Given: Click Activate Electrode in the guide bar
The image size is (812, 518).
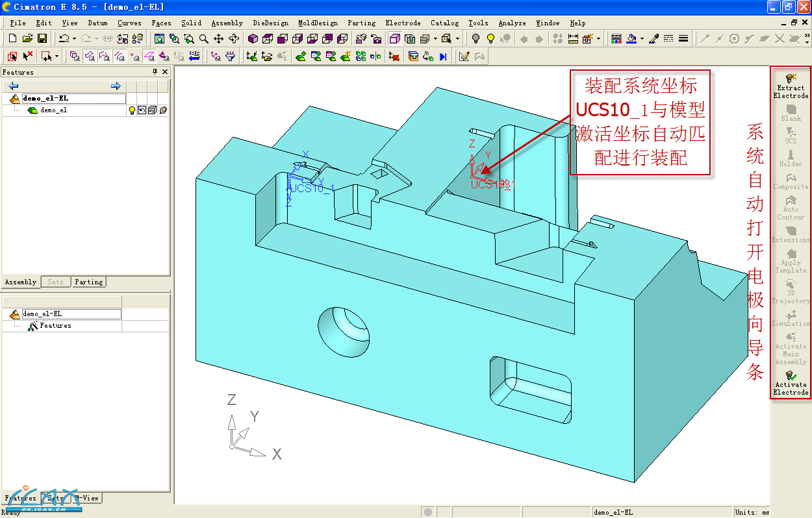Looking at the screenshot, I should coord(791,383).
